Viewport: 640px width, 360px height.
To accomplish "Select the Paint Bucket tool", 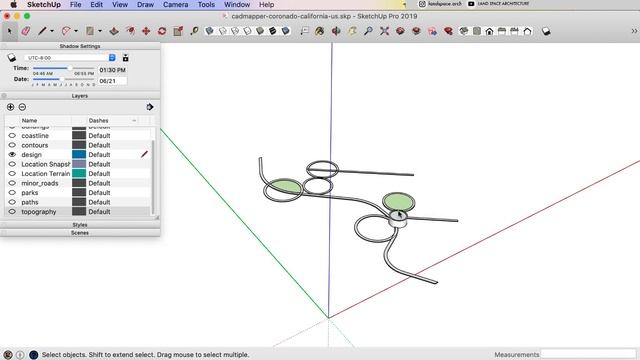I will pyautogui.click(x=320, y=31).
